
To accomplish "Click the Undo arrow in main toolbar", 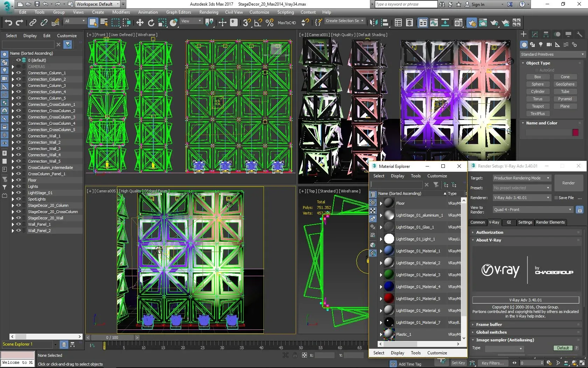I will click(8, 23).
